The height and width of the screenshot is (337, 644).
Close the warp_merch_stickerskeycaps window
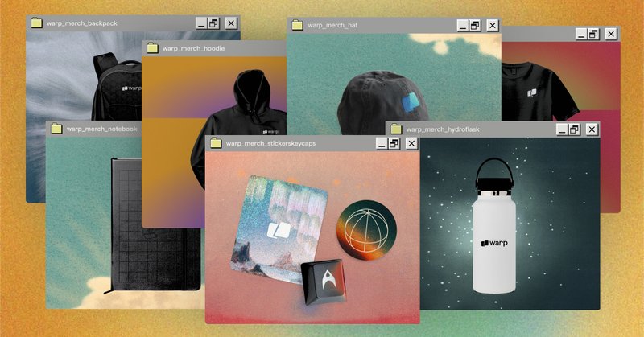click(411, 143)
